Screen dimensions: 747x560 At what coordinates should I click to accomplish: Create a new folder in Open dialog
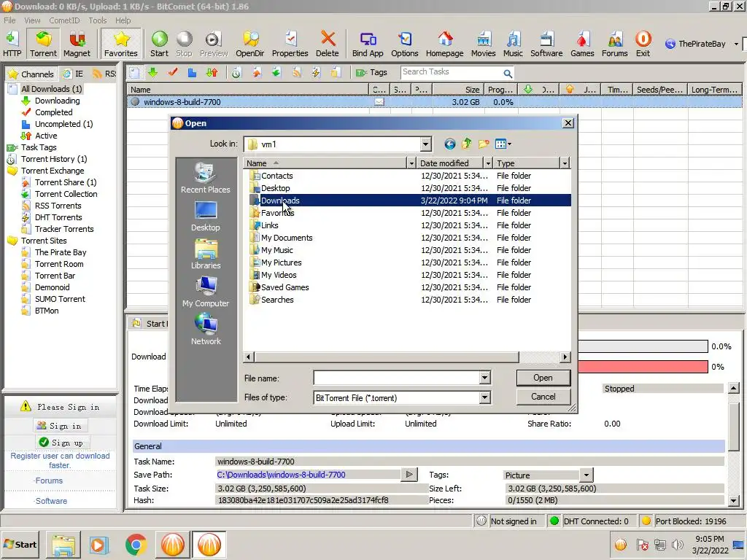[484, 144]
